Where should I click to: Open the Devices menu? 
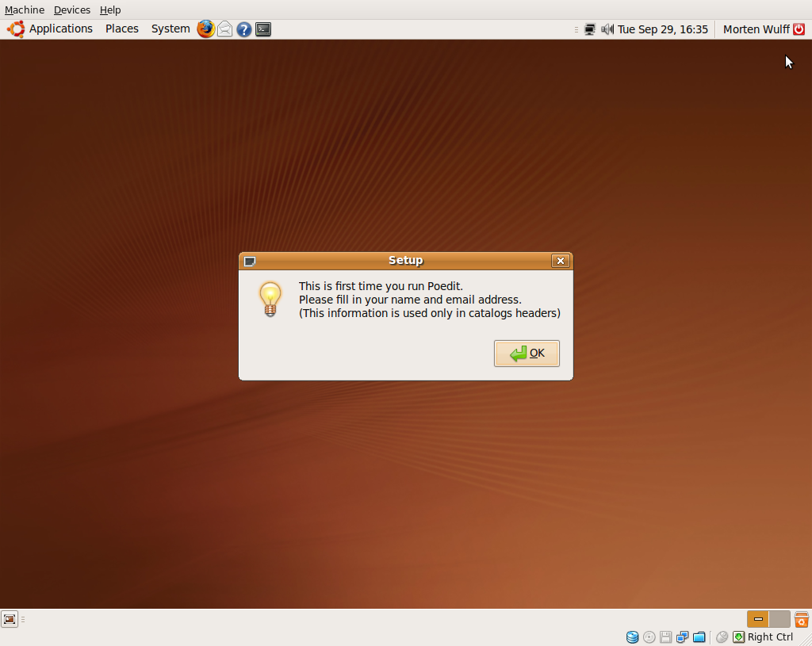coord(72,10)
